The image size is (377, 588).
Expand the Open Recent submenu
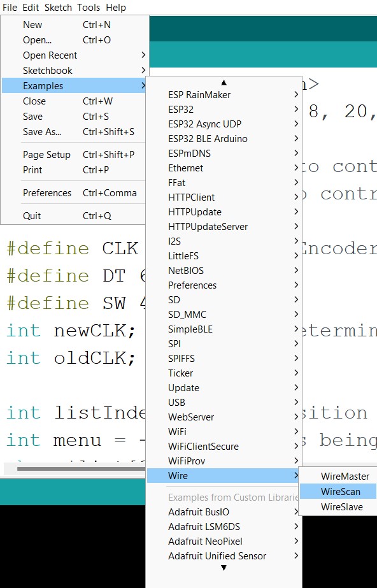[x=75, y=55]
